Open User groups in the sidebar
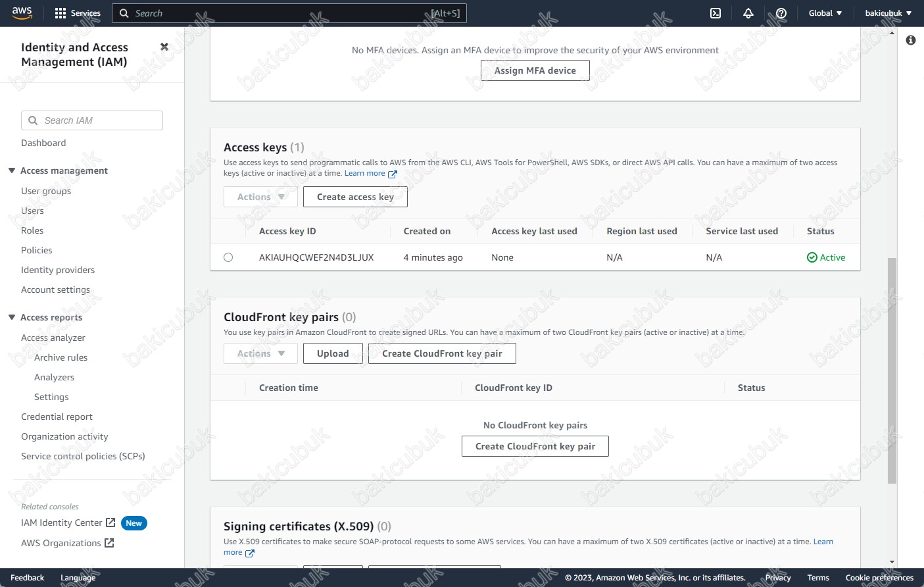This screenshot has width=924, height=587. (46, 191)
